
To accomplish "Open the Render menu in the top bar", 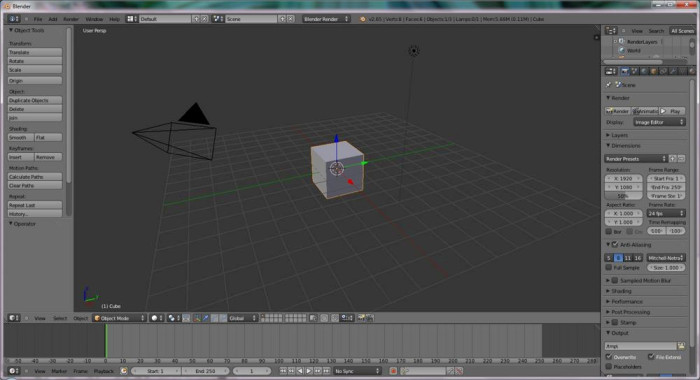I will point(71,19).
